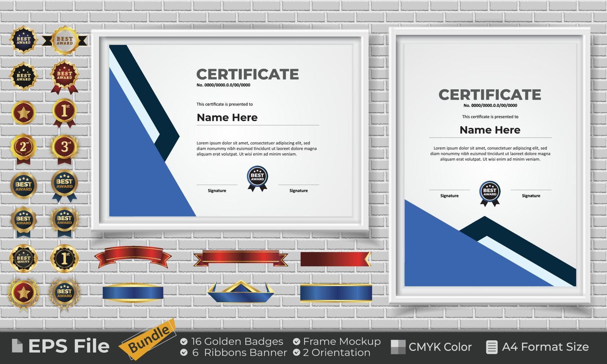The width and height of the screenshot is (607, 364).
Task: Click the yellow Bundle tag
Action: point(148,339)
